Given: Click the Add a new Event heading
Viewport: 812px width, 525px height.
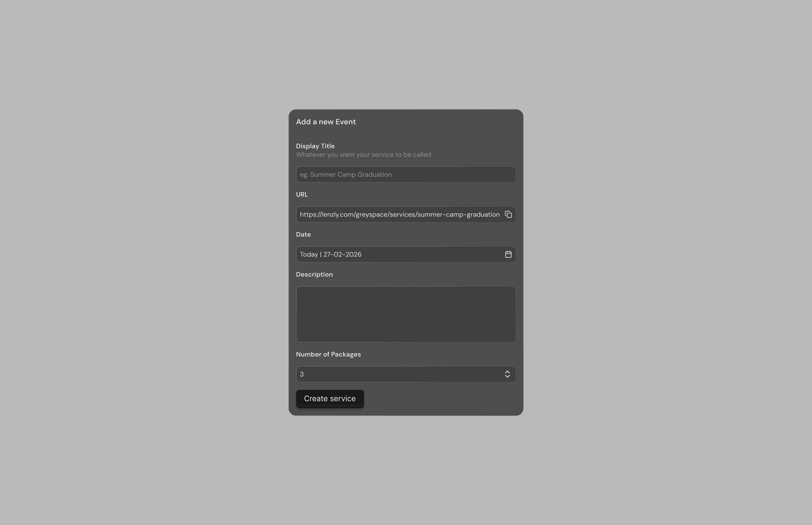Looking at the screenshot, I should [326, 122].
